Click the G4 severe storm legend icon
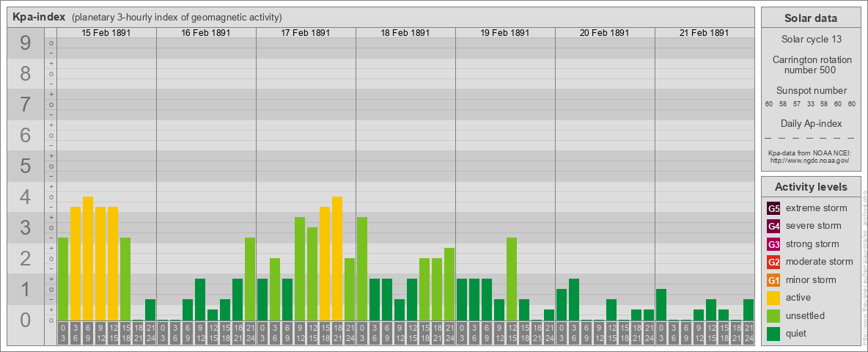Image resolution: width=868 pixels, height=352 pixels. coord(773,226)
